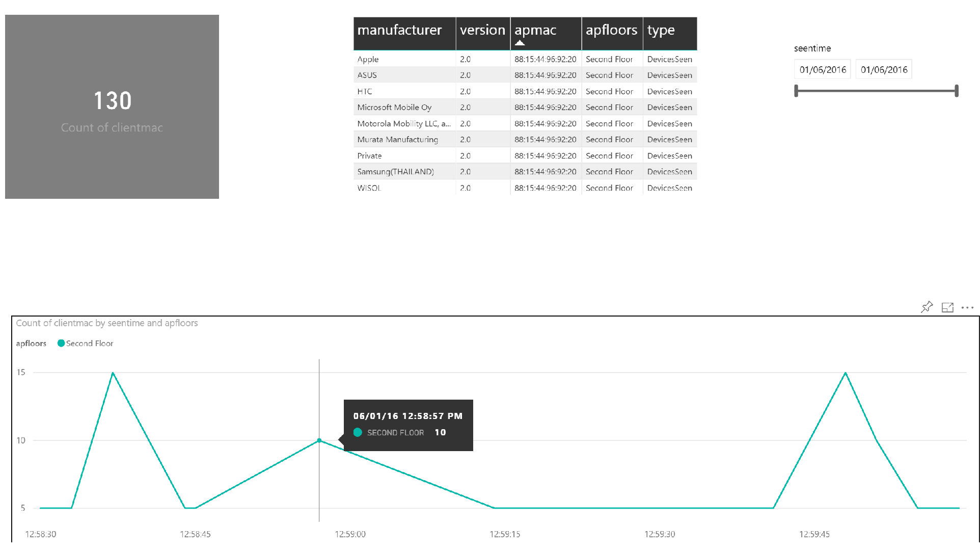
Task: Pin the line chart visual
Action: pos(927,307)
